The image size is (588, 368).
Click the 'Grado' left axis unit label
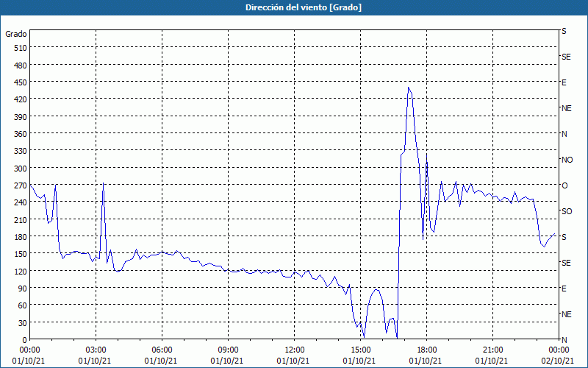15,34
